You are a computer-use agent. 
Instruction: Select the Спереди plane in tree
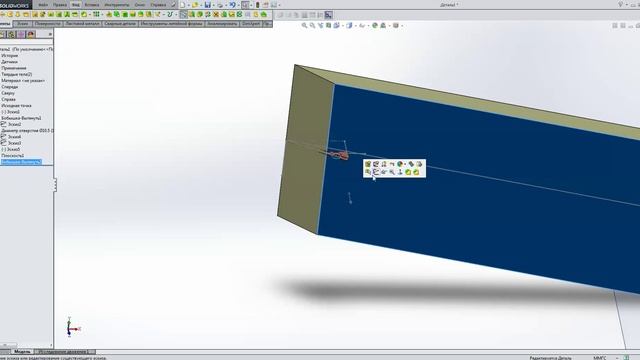[10, 87]
